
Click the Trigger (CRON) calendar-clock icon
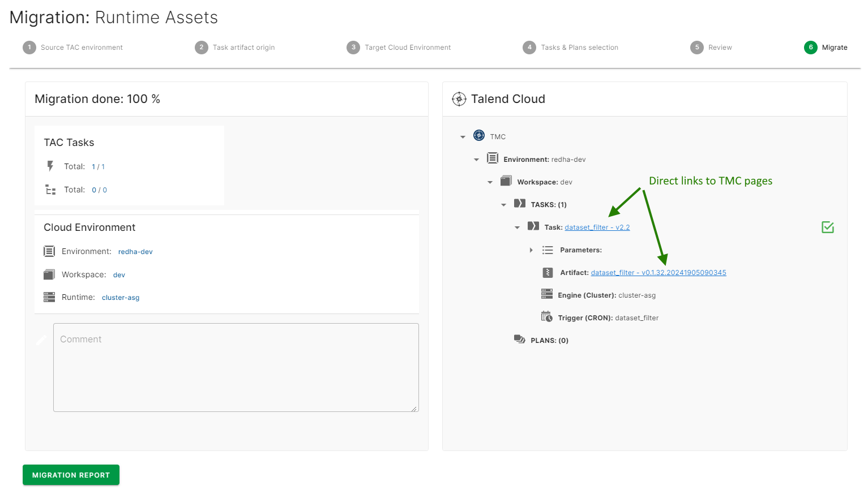547,317
